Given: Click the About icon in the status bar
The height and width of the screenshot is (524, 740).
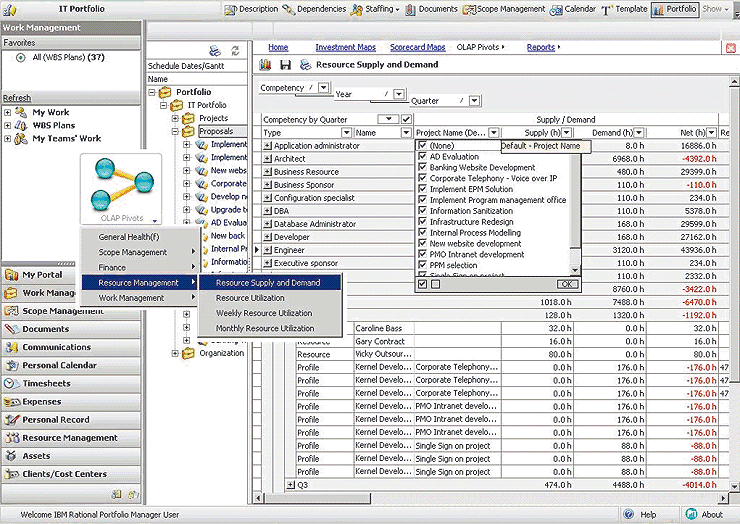Looking at the screenshot, I should point(691,514).
